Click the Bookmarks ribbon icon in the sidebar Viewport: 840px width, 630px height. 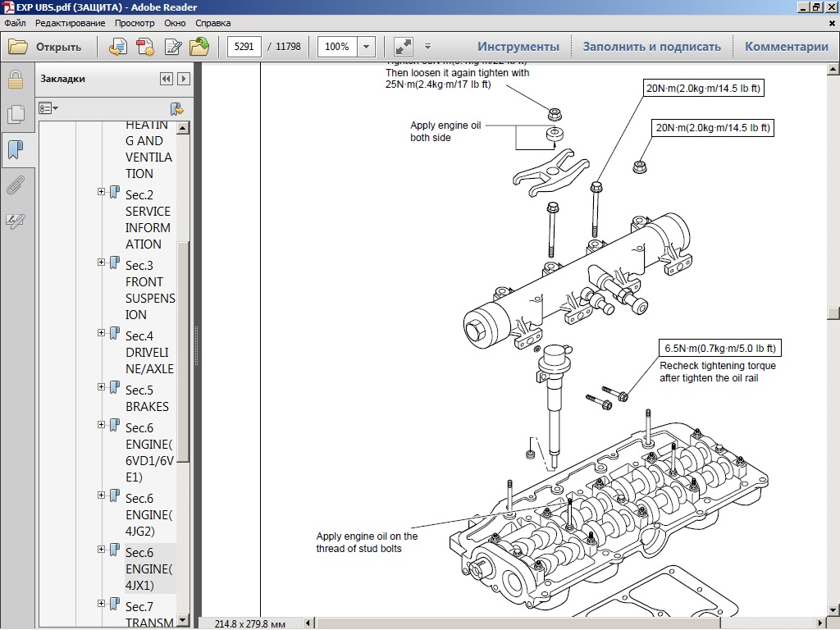pyautogui.click(x=15, y=150)
